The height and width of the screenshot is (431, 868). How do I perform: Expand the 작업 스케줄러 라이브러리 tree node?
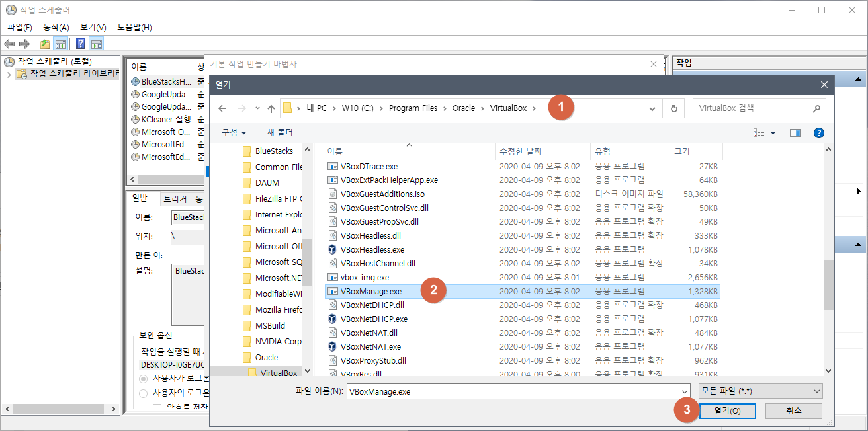(x=9, y=74)
